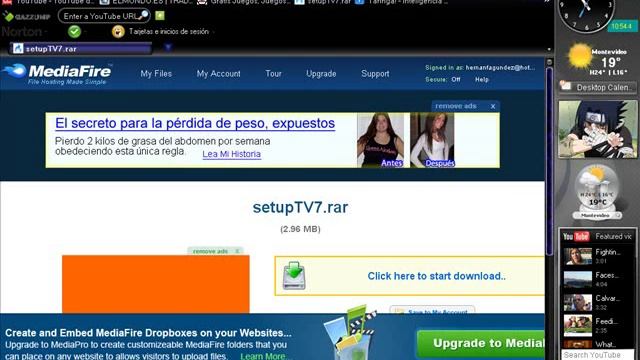Click the YouTube logo in sidebar gadget
640x360 pixels.
576,236
